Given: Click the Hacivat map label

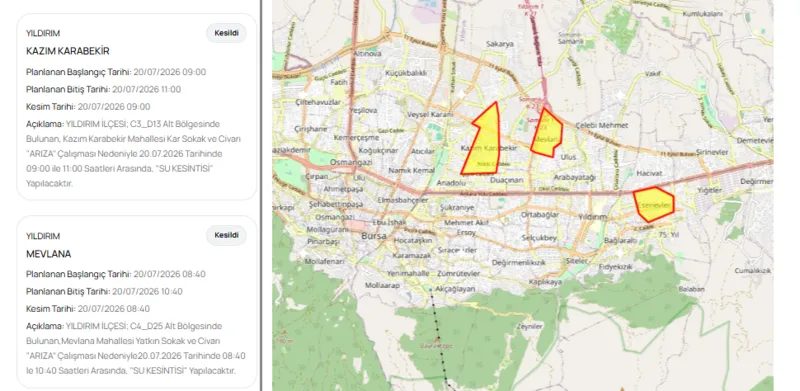Looking at the screenshot, I should coord(649,174).
